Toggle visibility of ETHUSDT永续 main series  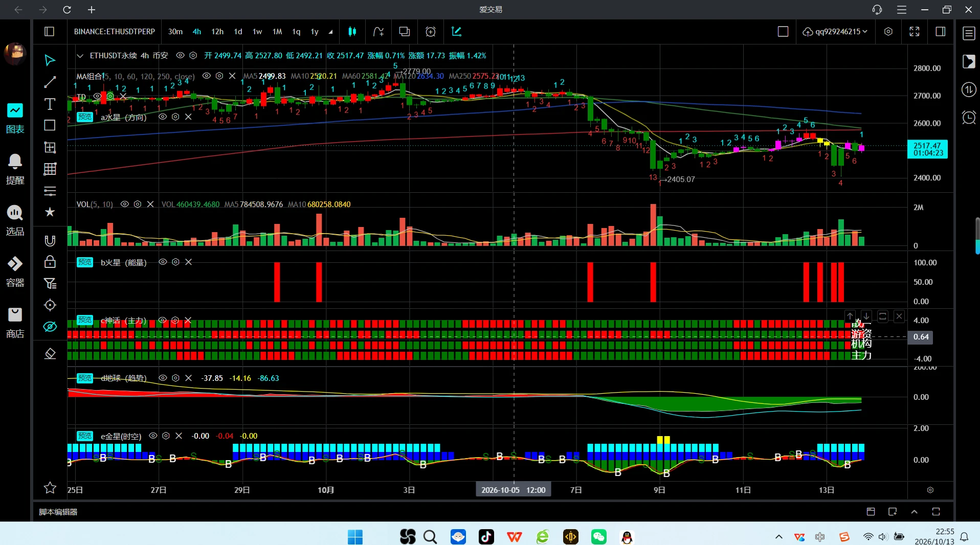tap(180, 55)
